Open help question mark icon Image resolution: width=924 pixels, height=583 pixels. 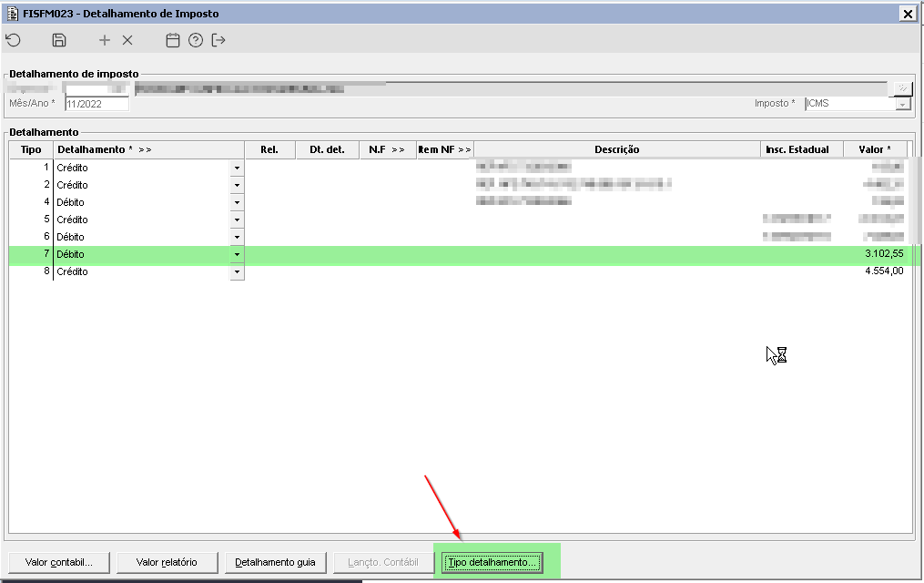coord(196,40)
